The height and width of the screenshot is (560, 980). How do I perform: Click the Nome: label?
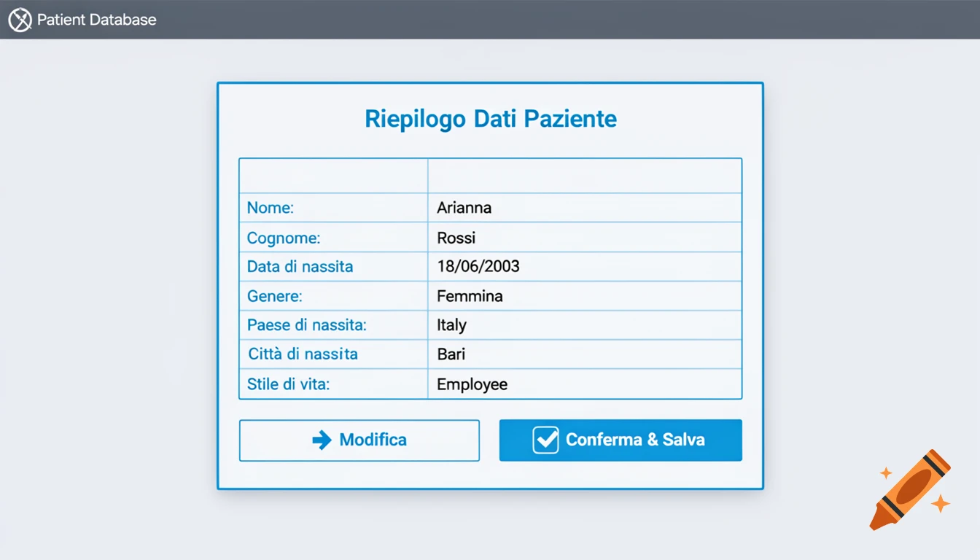click(x=271, y=208)
